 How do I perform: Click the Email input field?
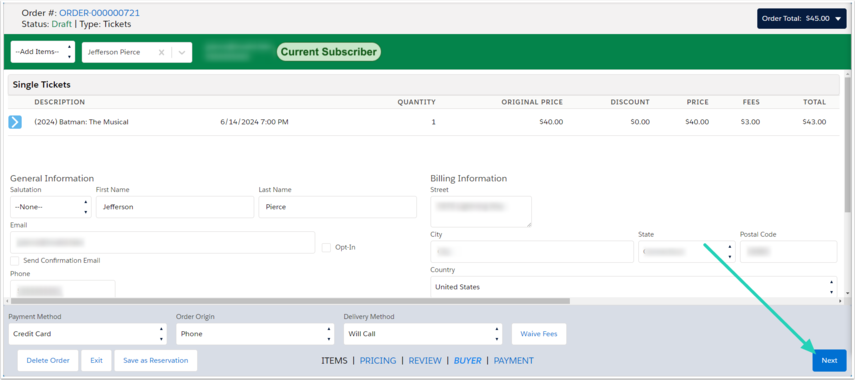(162, 242)
